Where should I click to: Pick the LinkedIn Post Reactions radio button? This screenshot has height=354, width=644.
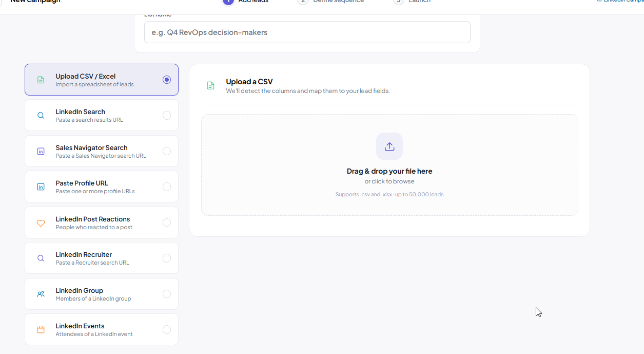pyautogui.click(x=167, y=222)
